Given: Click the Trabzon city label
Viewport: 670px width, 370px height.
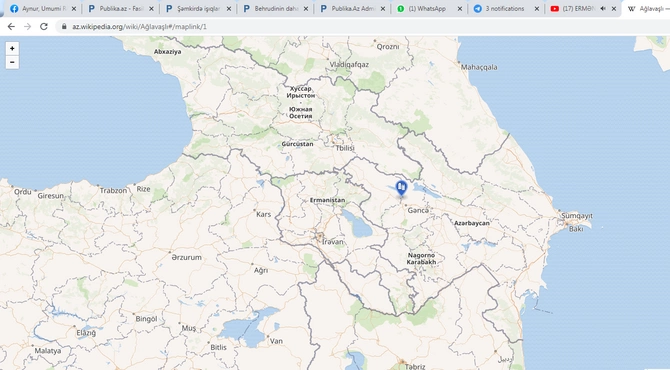Looking at the screenshot, I should [x=113, y=190].
